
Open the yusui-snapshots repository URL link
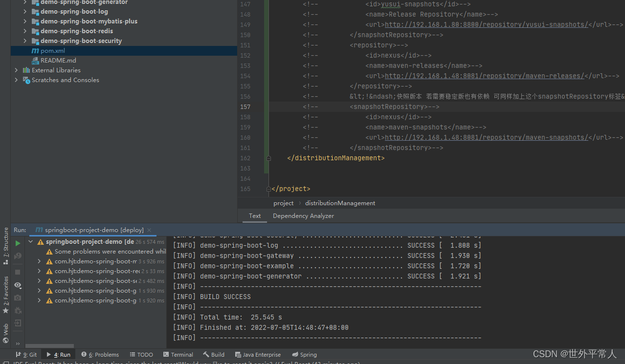coord(487,24)
